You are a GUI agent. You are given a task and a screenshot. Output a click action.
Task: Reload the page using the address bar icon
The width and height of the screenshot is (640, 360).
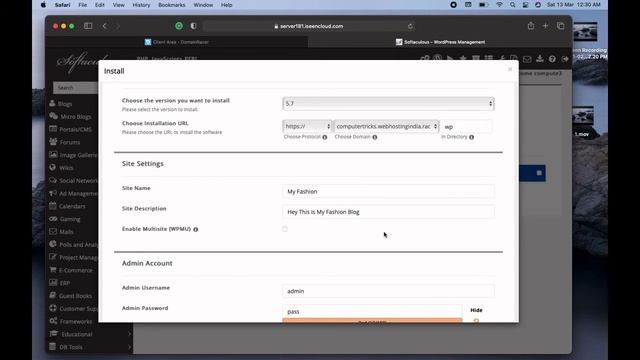pyautogui.click(x=410, y=26)
